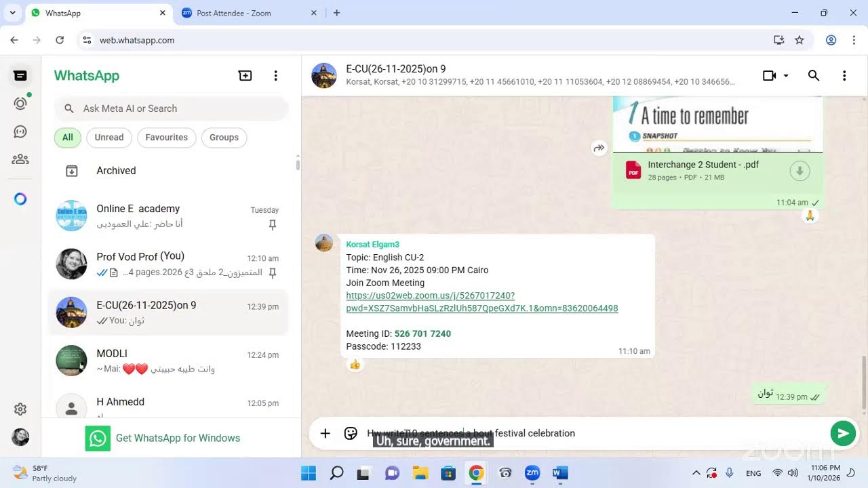
Task: Select the Unread chat filter
Action: pos(109,138)
